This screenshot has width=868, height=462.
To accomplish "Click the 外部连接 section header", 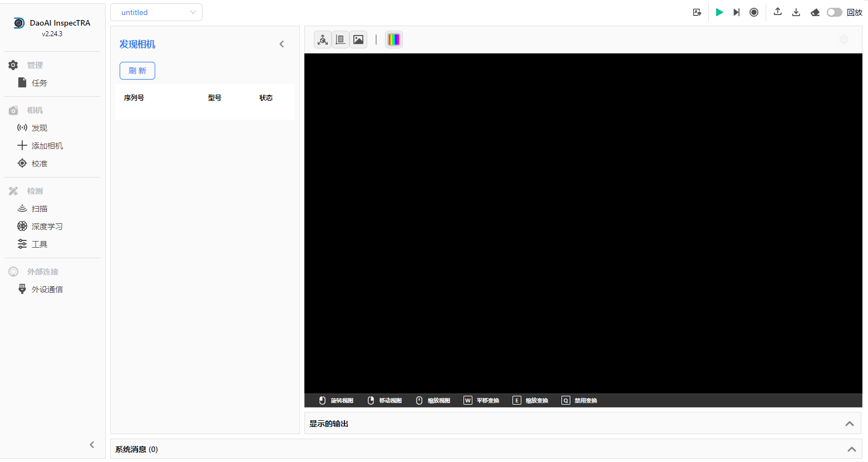I will (43, 272).
